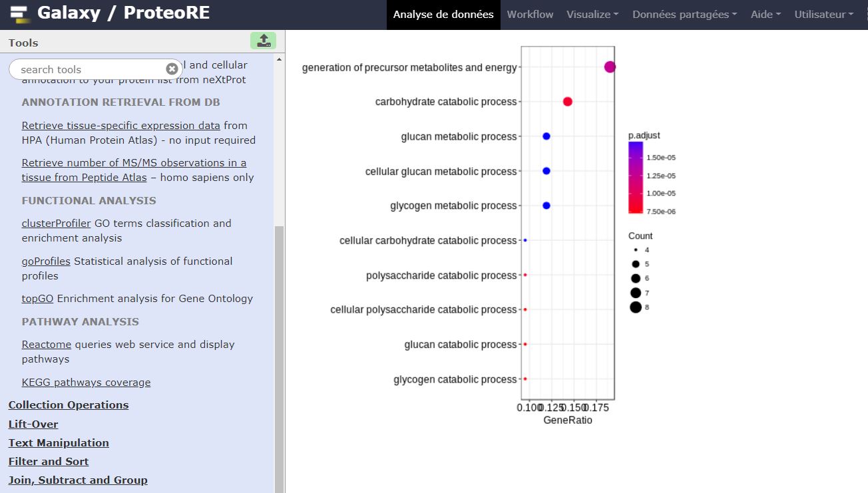
Task: Click the glycogen catabolic process label
Action: (455, 379)
